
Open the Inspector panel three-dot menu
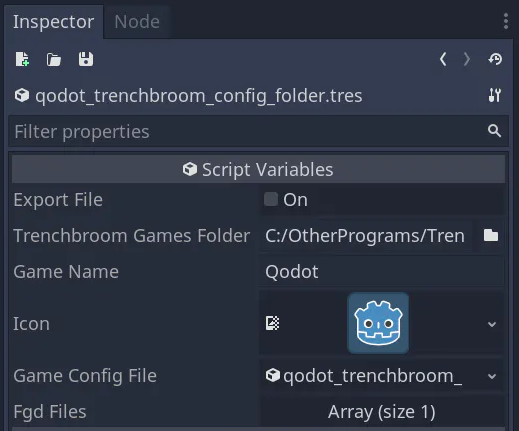pos(506,21)
